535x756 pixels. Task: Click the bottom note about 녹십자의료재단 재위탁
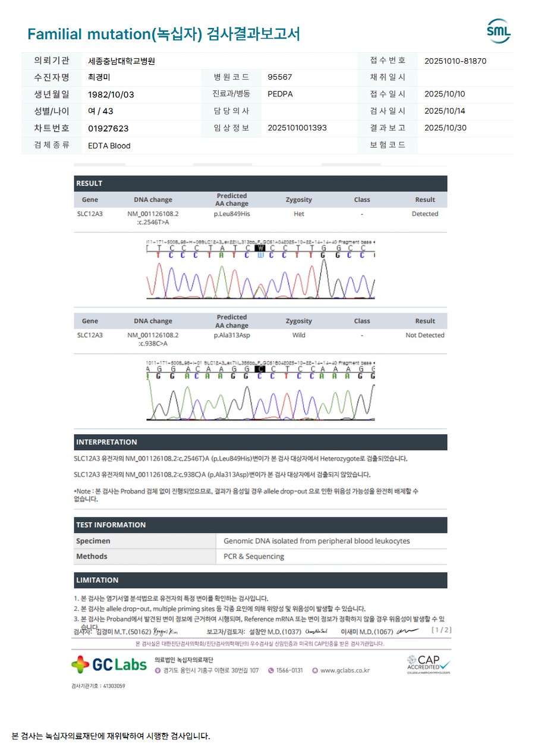pyautogui.click(x=111, y=736)
